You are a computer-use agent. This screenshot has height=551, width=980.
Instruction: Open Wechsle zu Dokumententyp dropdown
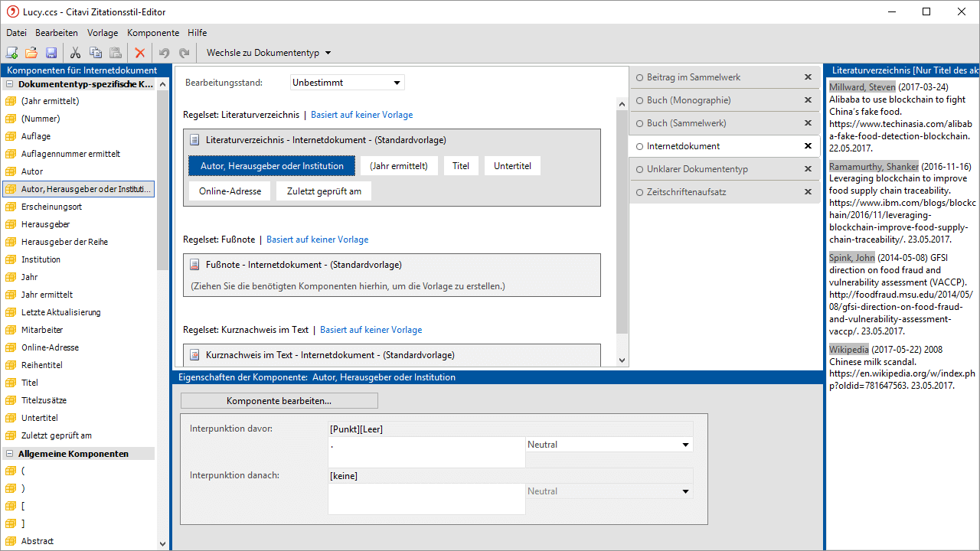click(269, 53)
